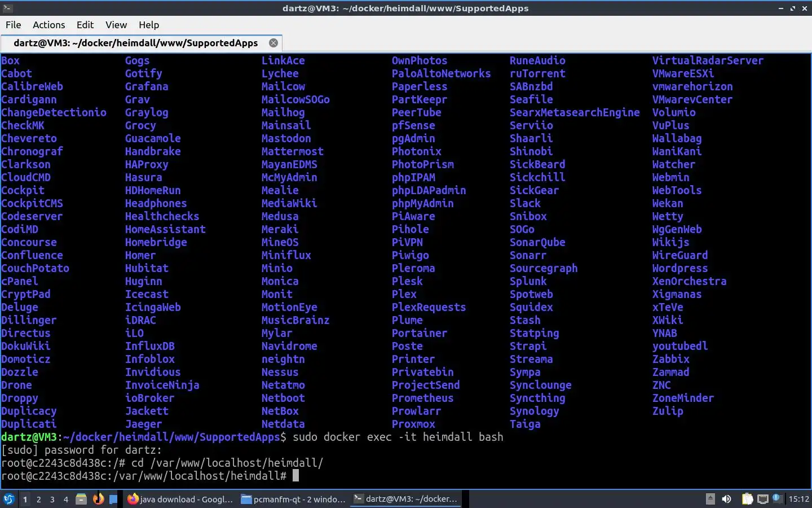Click the show desktop icon in the panel
The width and height of the screenshot is (812, 508).
pyautogui.click(x=113, y=499)
